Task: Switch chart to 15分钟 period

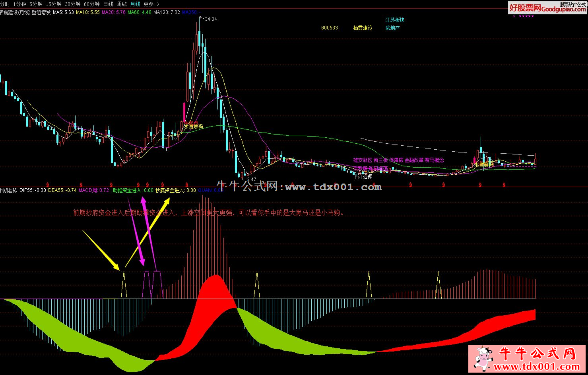Action: (x=54, y=4)
